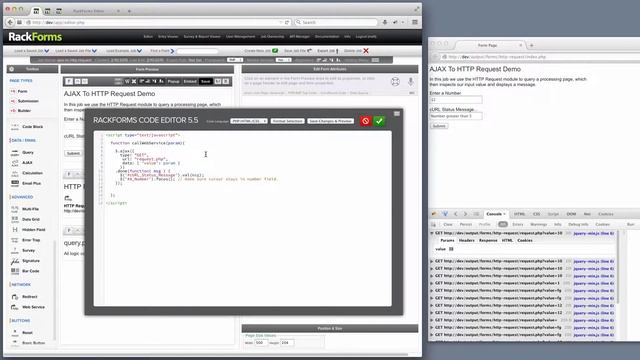Click Save Changes & Preview button
The width and height of the screenshot is (640, 360).
[x=331, y=121]
